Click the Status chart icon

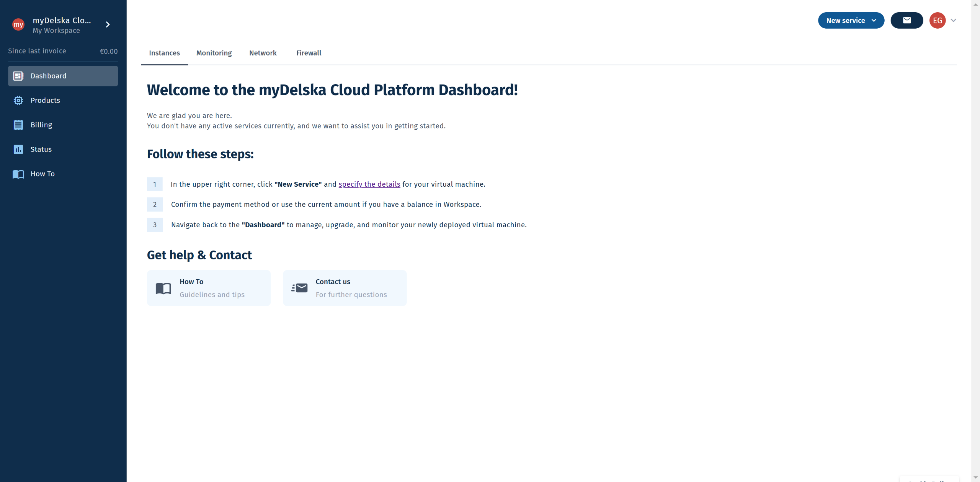tap(18, 149)
